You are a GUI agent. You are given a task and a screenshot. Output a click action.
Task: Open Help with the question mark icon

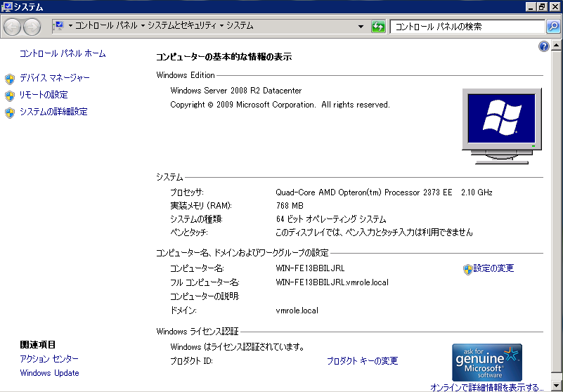(x=544, y=46)
